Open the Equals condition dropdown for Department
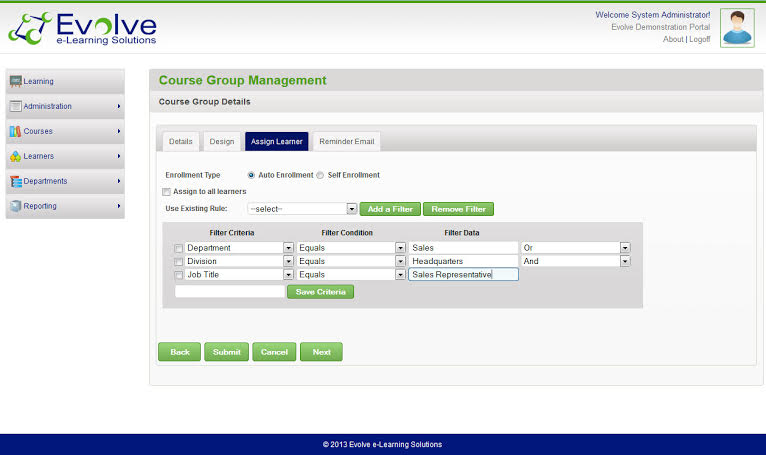The width and height of the screenshot is (766, 455). tap(351, 248)
